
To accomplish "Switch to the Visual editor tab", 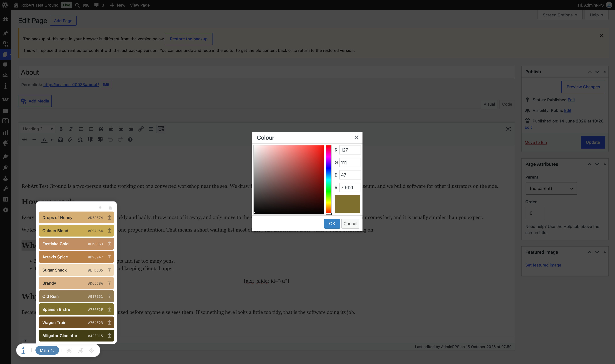I will tap(489, 104).
